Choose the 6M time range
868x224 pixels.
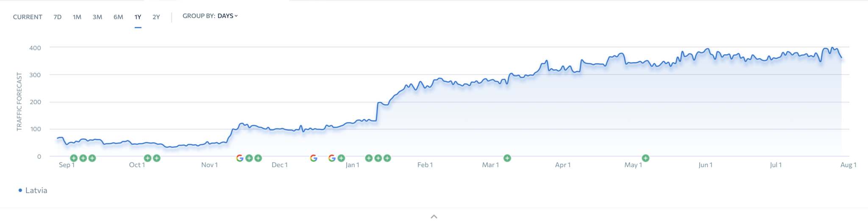(x=118, y=17)
